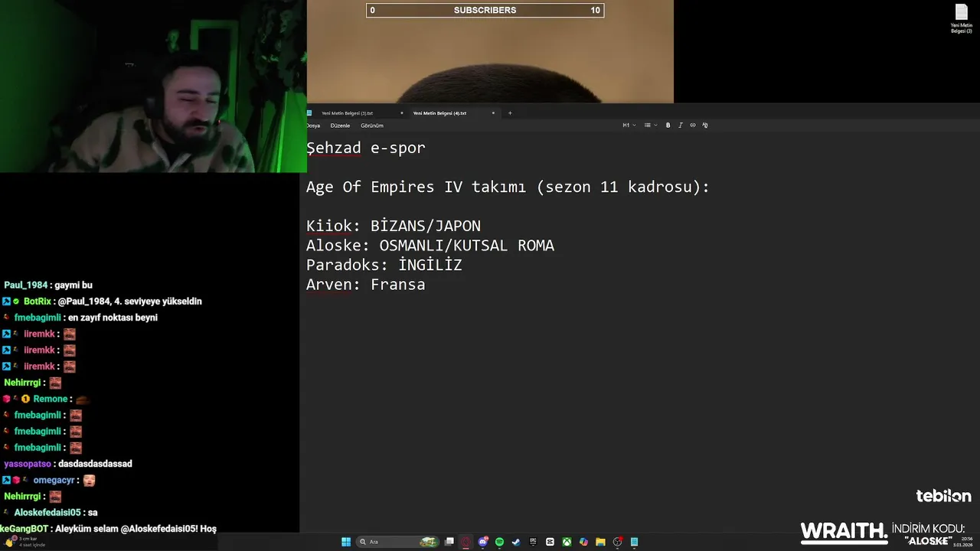Viewport: 980px width, 551px height.
Task: Open CapCut from the taskbar
Action: [x=550, y=542]
